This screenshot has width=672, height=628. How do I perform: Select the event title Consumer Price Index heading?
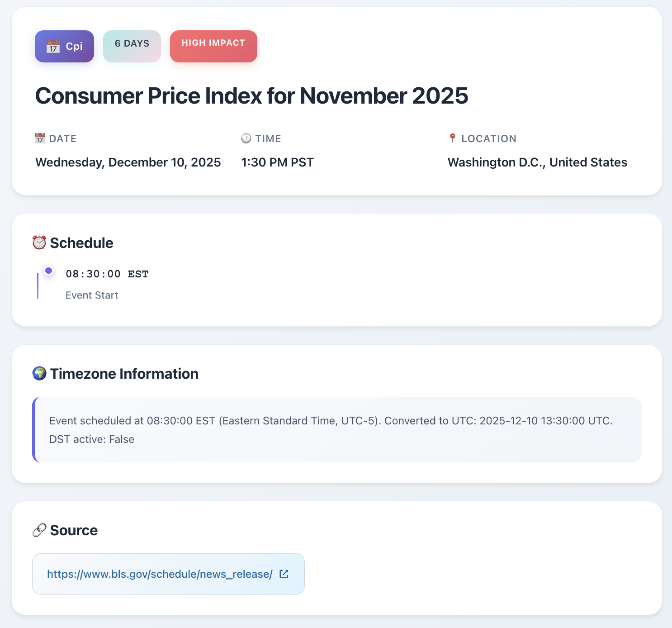[252, 95]
